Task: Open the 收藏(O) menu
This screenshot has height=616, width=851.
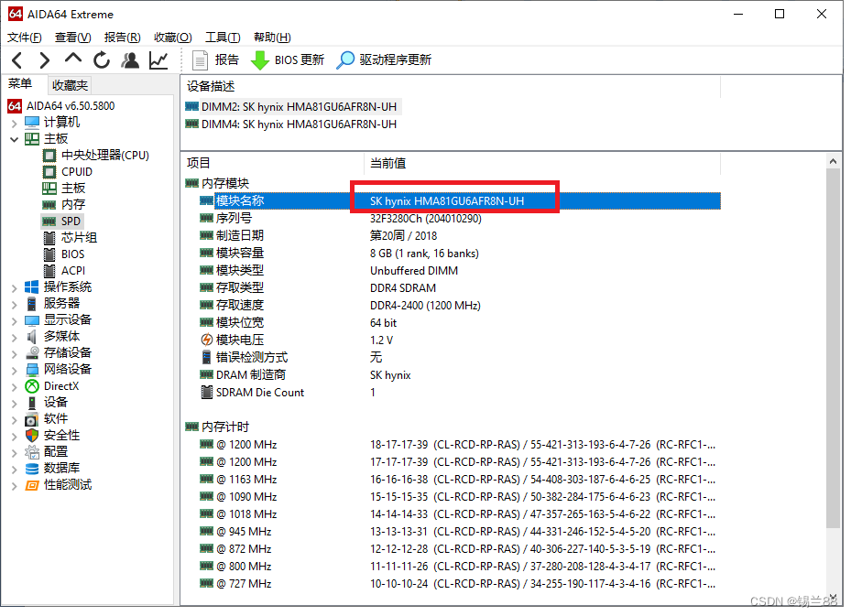Action: click(172, 38)
